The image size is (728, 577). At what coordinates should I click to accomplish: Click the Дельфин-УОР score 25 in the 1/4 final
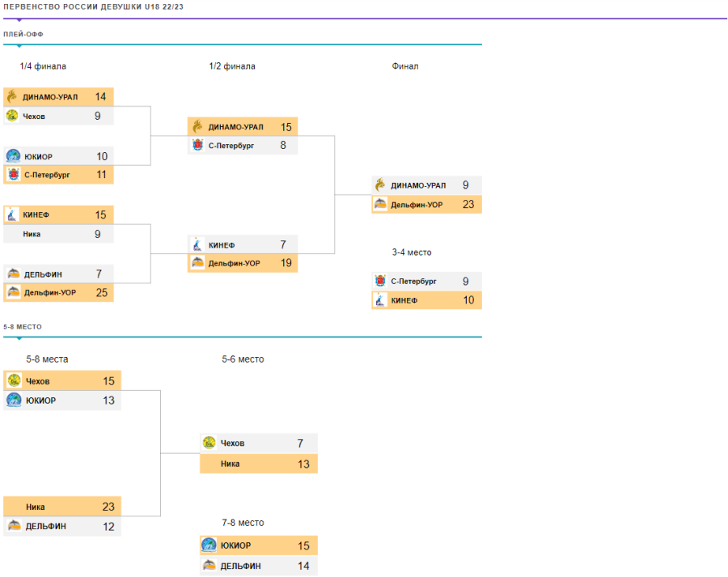click(101, 293)
